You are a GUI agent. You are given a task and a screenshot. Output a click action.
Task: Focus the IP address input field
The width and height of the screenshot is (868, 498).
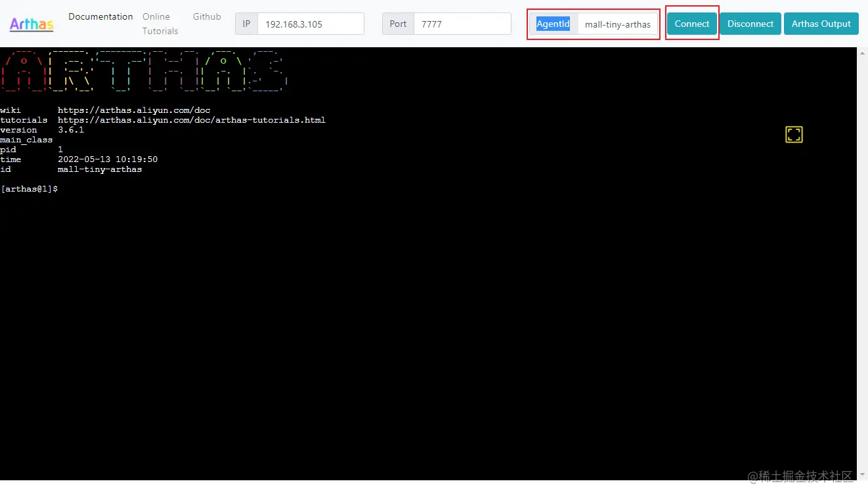tap(311, 24)
